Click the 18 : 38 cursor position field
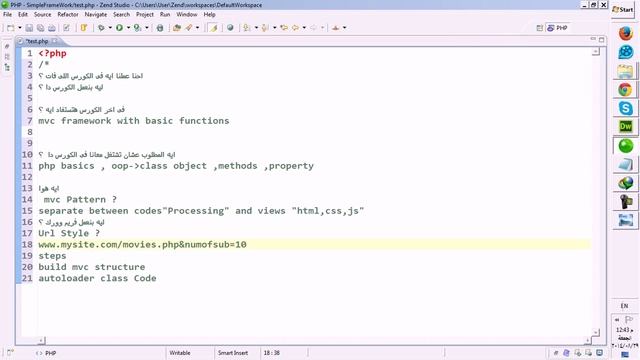Image resolution: width=640 pixels, height=360 pixels. (271, 353)
